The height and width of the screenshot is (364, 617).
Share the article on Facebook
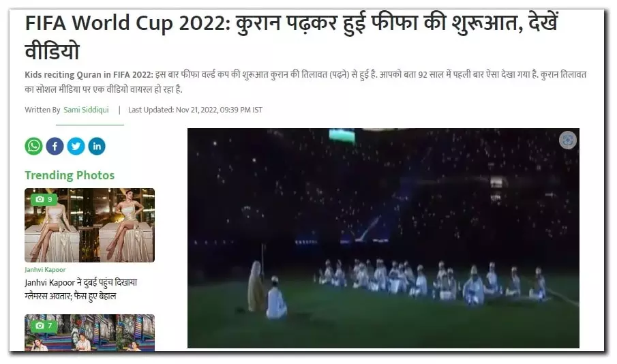click(x=55, y=146)
